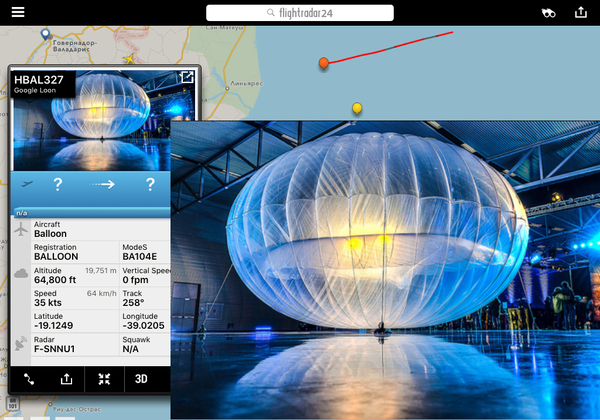This screenshot has width=600, height=420.
Task: Click the flightradar24 search field
Action: tap(300, 13)
